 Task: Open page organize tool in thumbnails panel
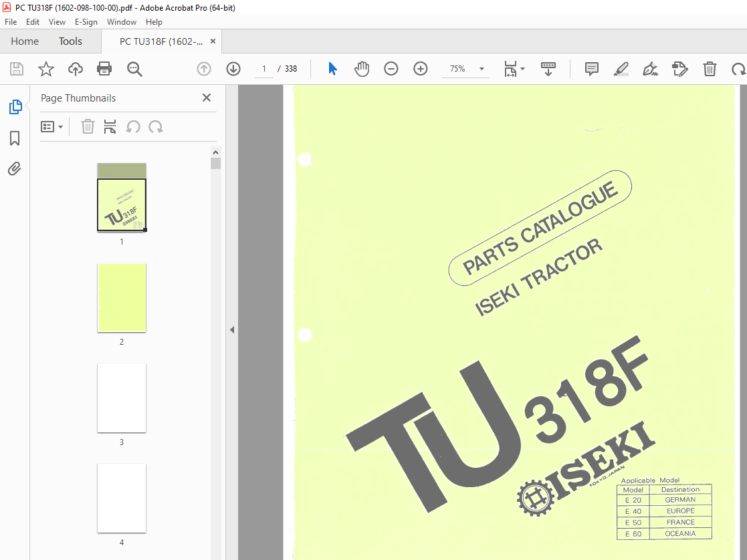110,127
